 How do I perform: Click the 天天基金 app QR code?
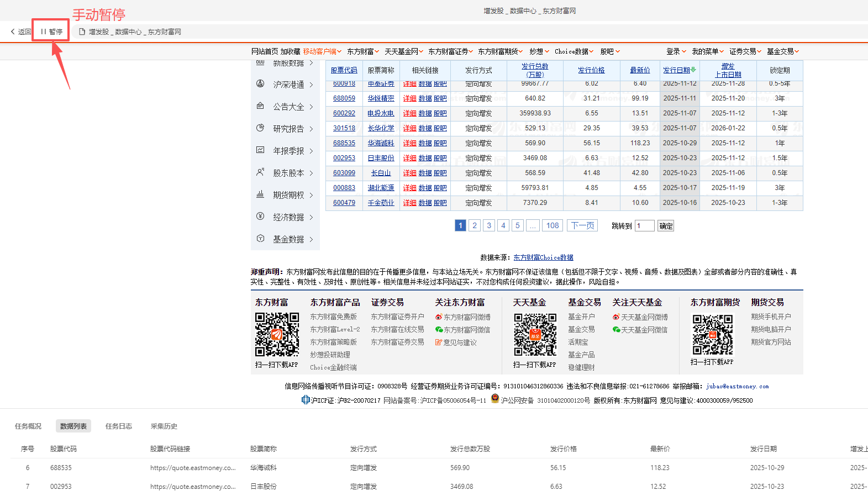pos(535,334)
